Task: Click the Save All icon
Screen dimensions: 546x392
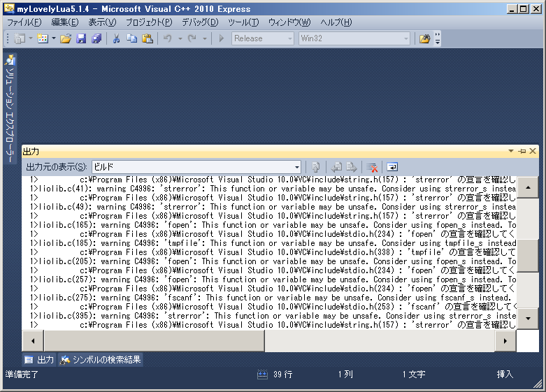Action: (x=96, y=38)
